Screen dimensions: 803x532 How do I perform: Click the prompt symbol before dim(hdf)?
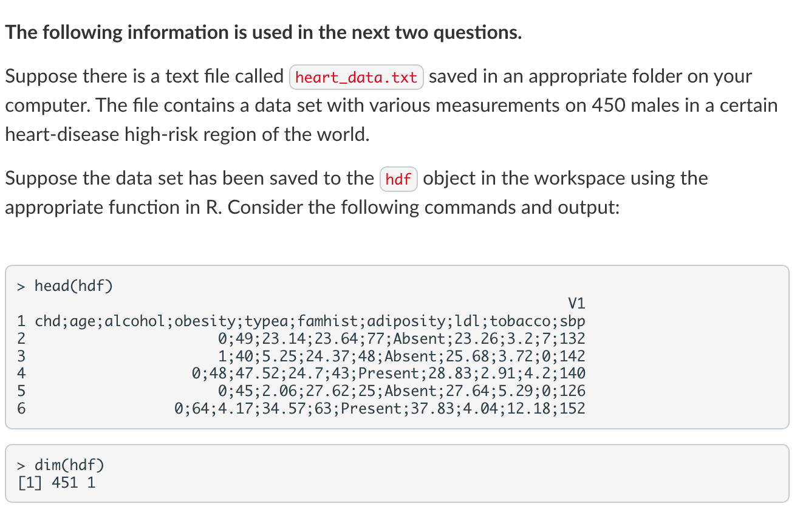(21, 465)
